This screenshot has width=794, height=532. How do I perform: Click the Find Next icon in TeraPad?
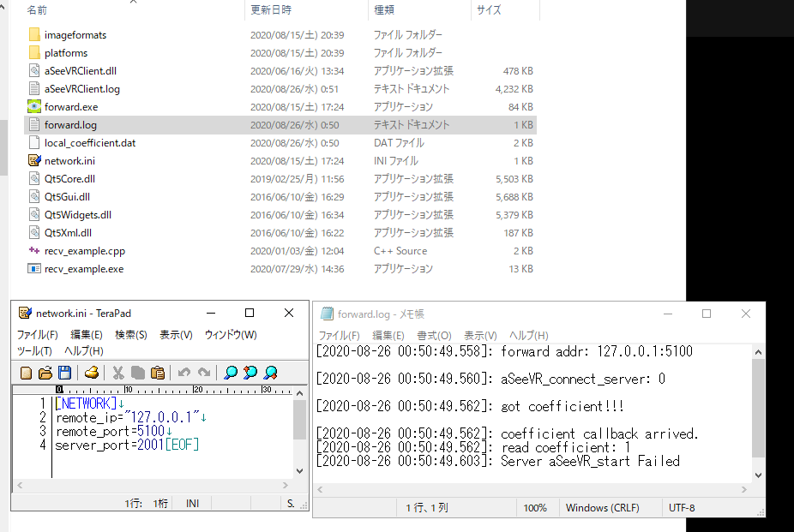point(250,373)
